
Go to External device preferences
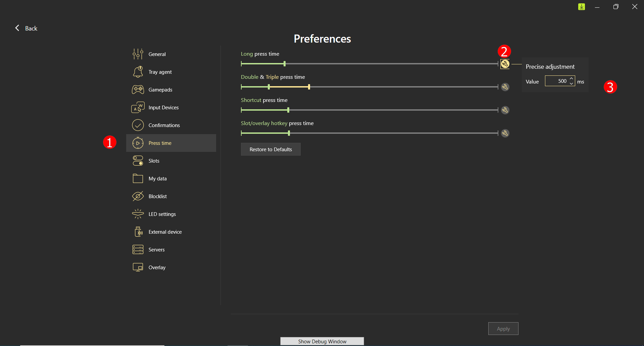165,232
